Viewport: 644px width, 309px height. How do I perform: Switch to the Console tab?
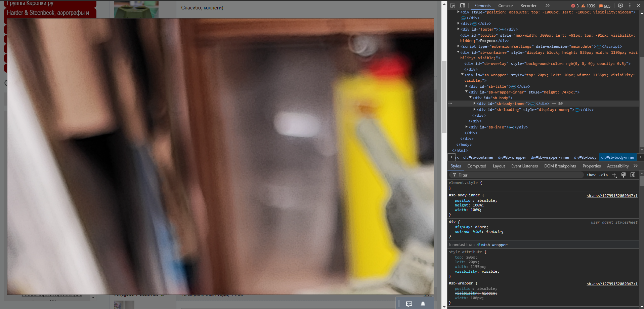pos(505,6)
